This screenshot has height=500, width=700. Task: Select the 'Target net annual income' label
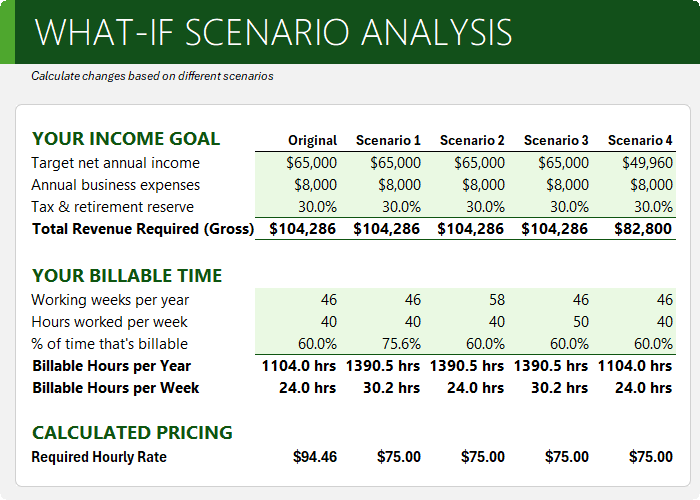(x=116, y=163)
